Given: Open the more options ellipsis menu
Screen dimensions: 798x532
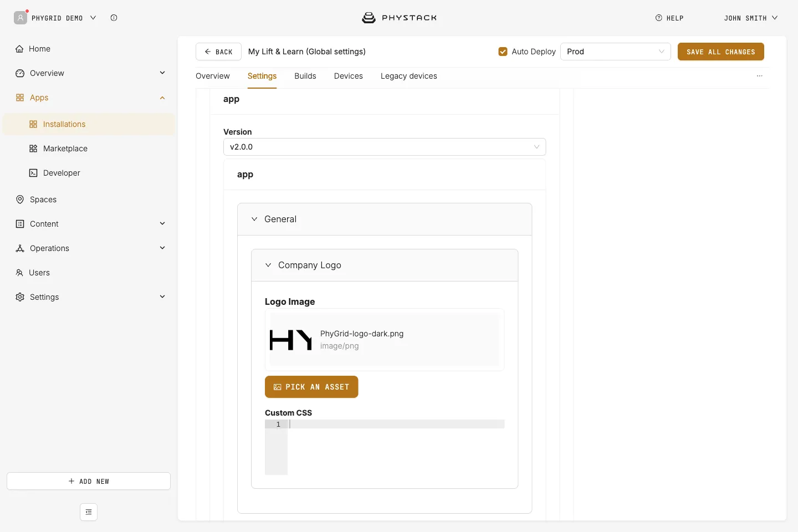Looking at the screenshot, I should 760,76.
